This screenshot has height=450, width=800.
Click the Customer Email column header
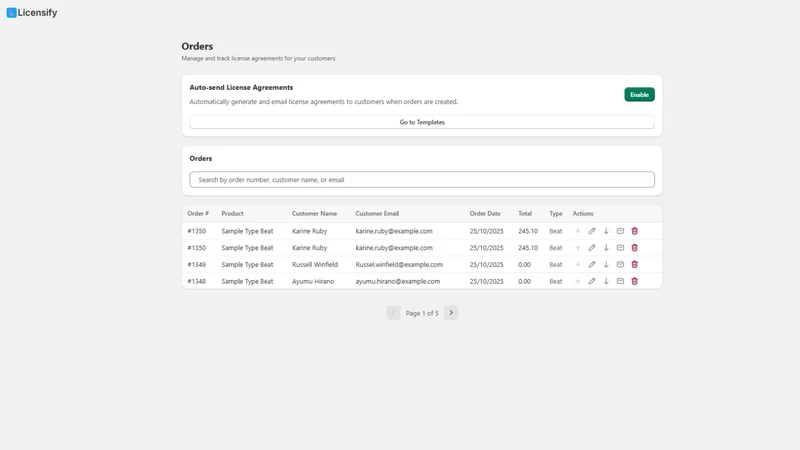coord(377,214)
